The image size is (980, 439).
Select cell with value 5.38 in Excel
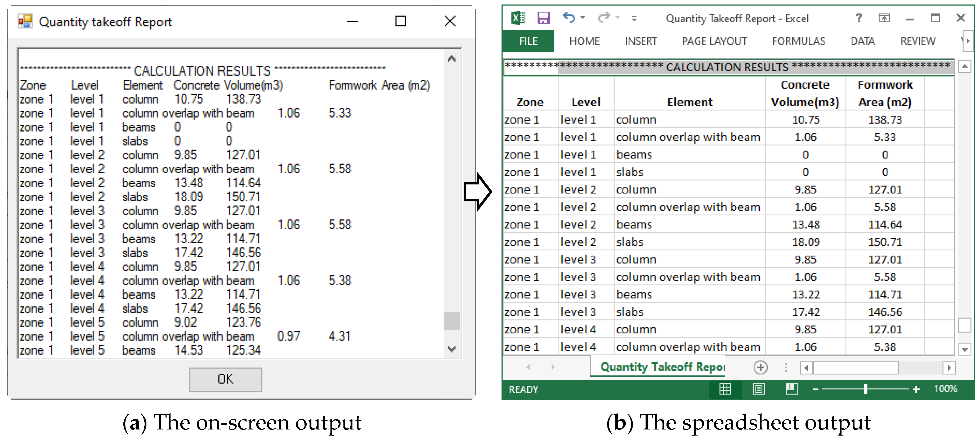[885, 347]
